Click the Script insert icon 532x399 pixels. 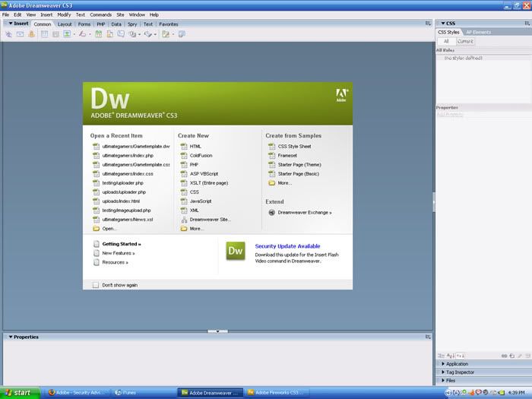148,34
